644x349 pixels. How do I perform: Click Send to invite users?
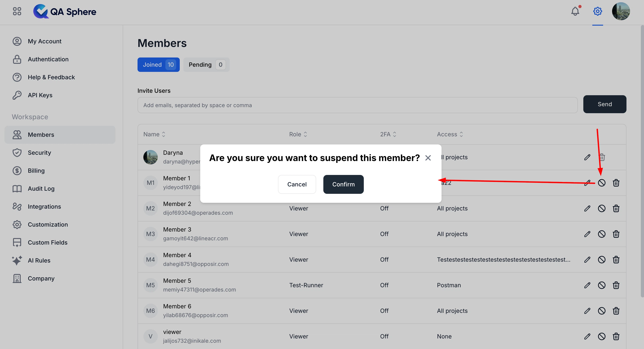[605, 104]
